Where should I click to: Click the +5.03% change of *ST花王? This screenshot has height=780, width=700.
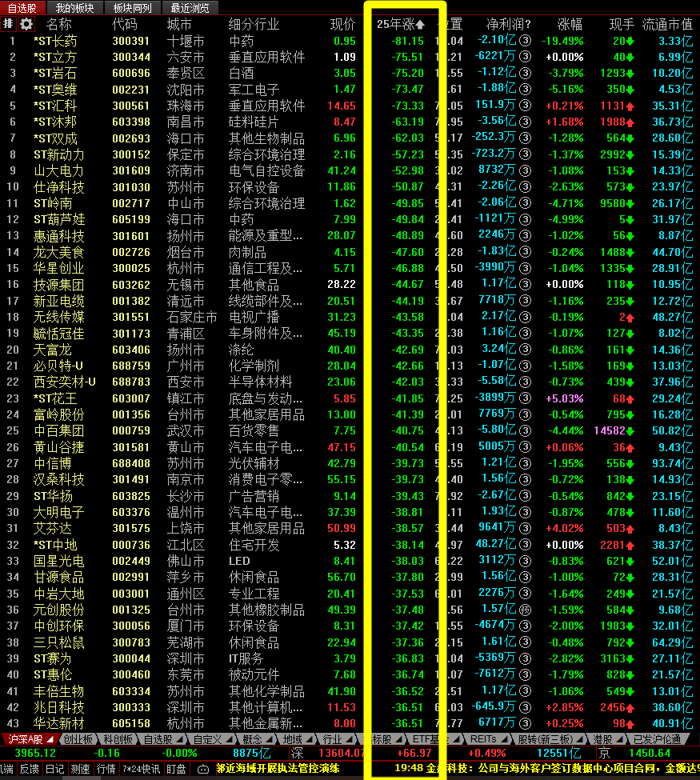pyautogui.click(x=565, y=398)
